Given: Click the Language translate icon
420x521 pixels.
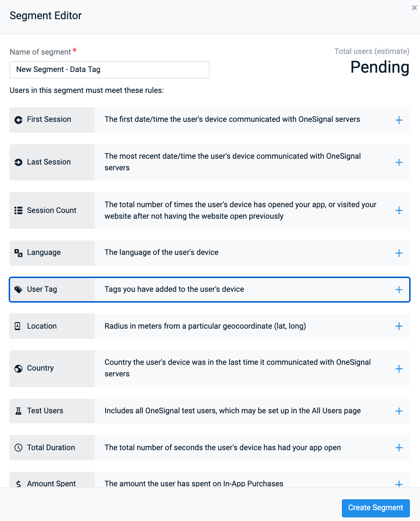Looking at the screenshot, I should click(x=18, y=253).
